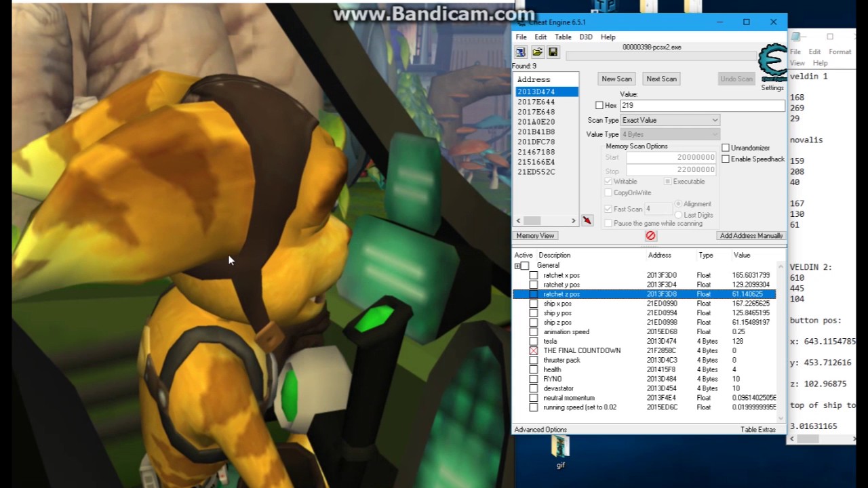Open the Edit menu in Notepad
Viewport: 868px width, 488px height.
[814, 52]
